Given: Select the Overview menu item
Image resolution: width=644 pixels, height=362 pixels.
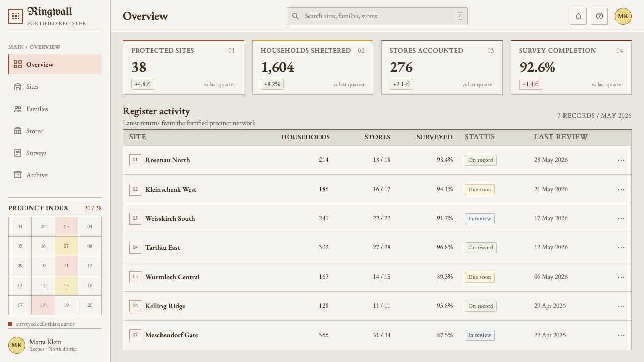Looking at the screenshot, I should coord(55,64).
